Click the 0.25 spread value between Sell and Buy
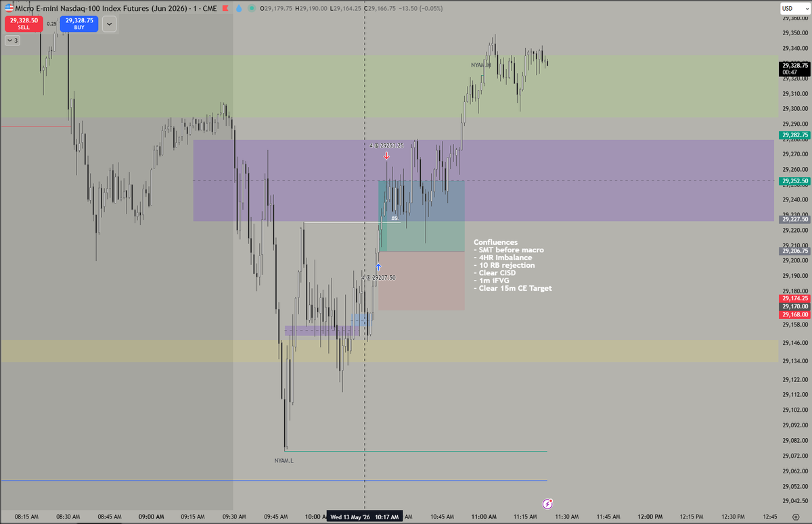Viewport: 812px width, 524px height. click(51, 24)
